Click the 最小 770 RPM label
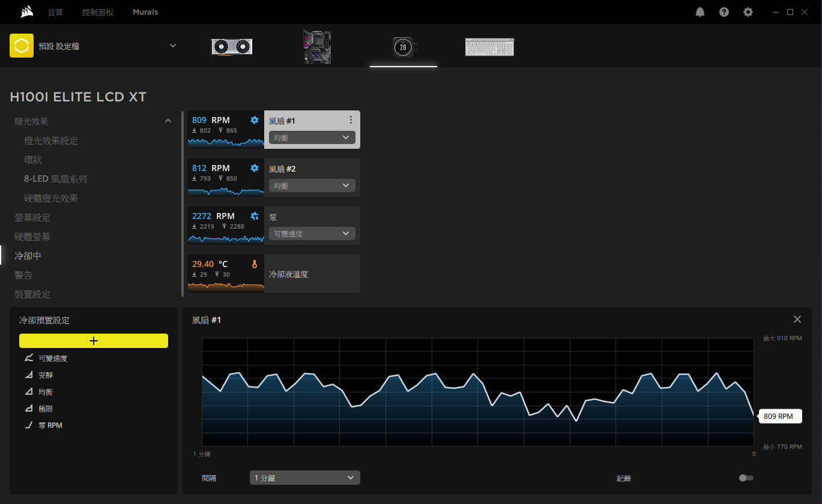The height and width of the screenshot is (504, 822). 782,447
